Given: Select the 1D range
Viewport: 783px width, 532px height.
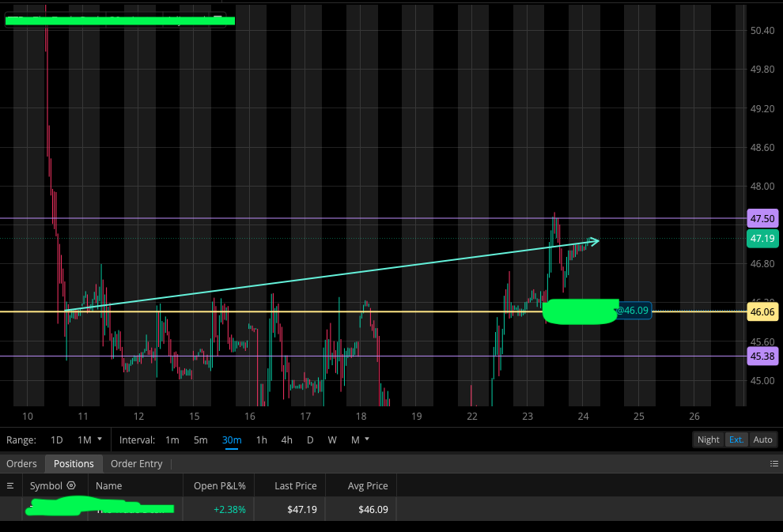Looking at the screenshot, I should coord(56,440).
